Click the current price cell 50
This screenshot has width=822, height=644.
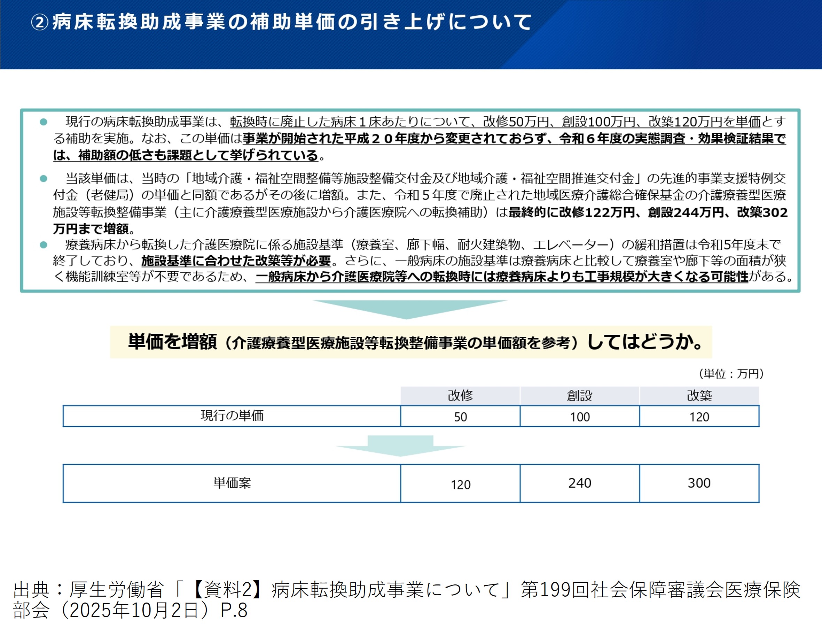point(460,417)
